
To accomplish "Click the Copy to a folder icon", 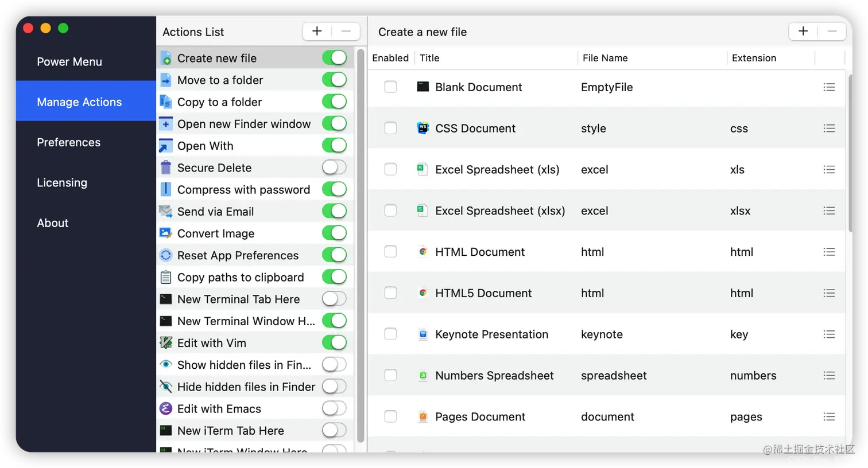I will click(x=166, y=102).
